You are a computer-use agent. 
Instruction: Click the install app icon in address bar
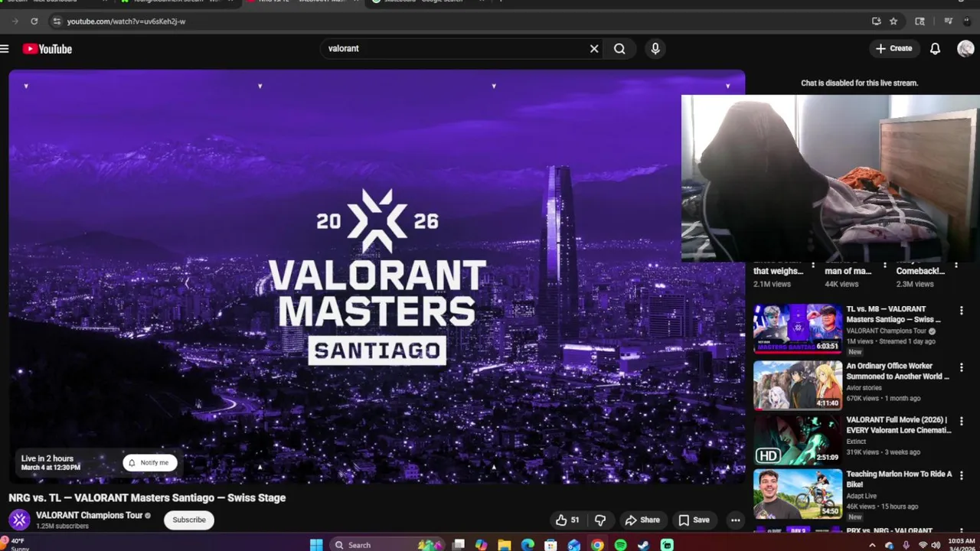[x=877, y=21]
